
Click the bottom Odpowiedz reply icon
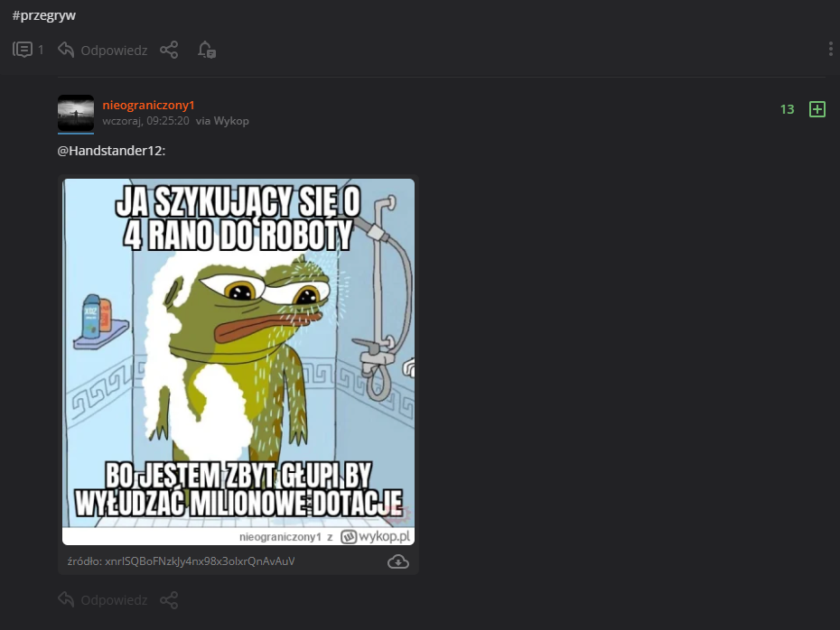(x=66, y=599)
